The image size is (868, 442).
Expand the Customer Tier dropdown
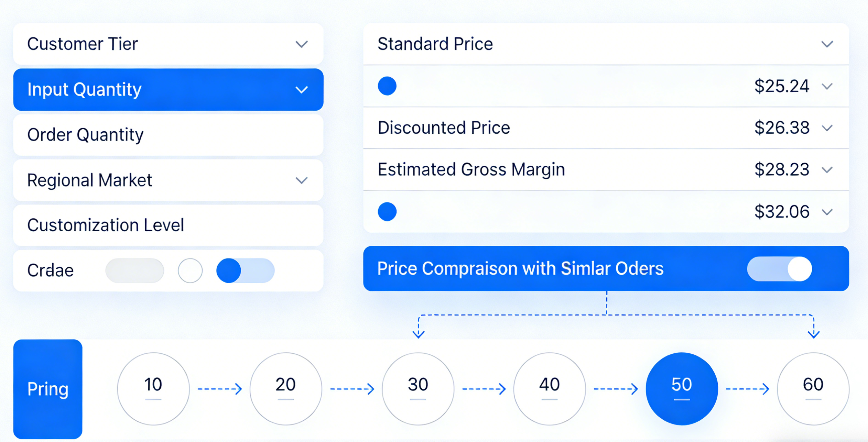click(x=302, y=44)
